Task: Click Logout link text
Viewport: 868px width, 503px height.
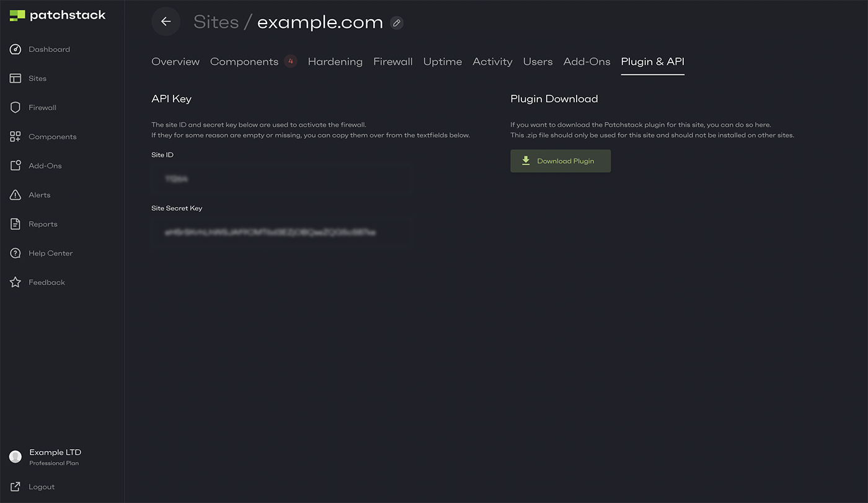Action: point(42,487)
